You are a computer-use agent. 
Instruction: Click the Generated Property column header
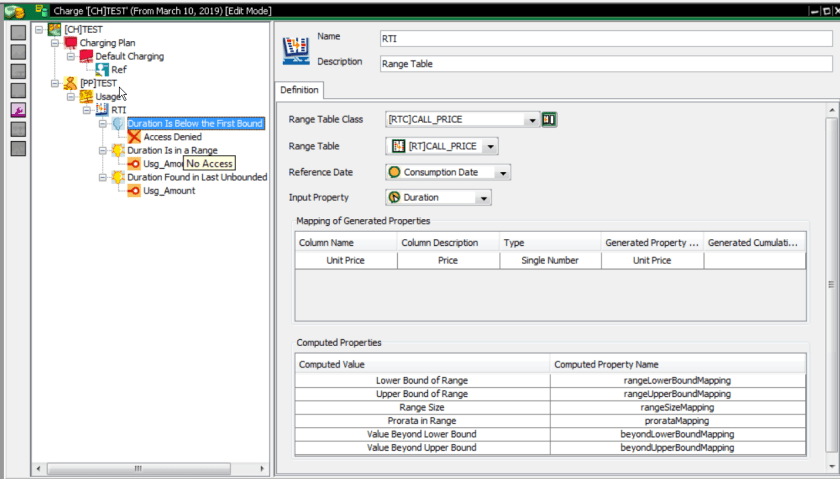[x=651, y=243]
